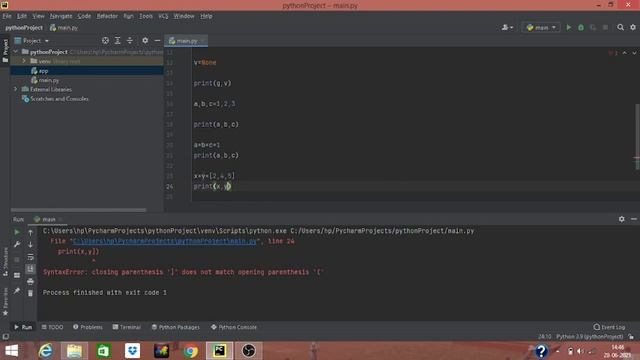This screenshot has height=360, width=640.
Task: Click the main.py file path link in console
Action: click(x=165, y=241)
